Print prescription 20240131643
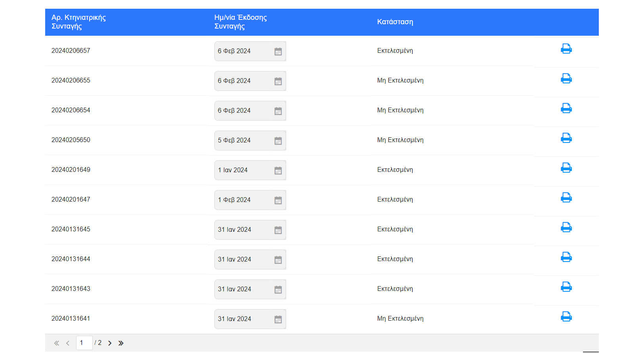The height and width of the screenshot is (354, 644). coord(566,287)
